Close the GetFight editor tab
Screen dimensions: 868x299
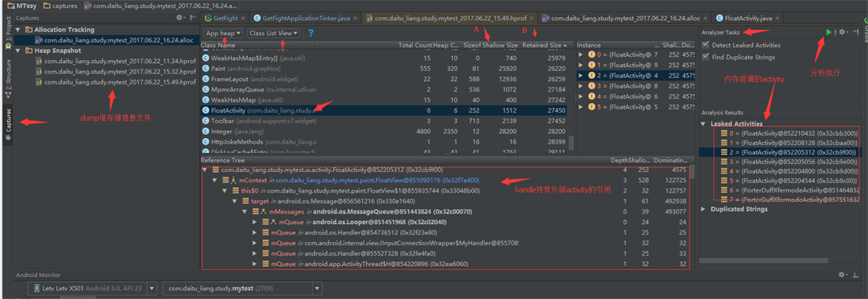pos(242,18)
